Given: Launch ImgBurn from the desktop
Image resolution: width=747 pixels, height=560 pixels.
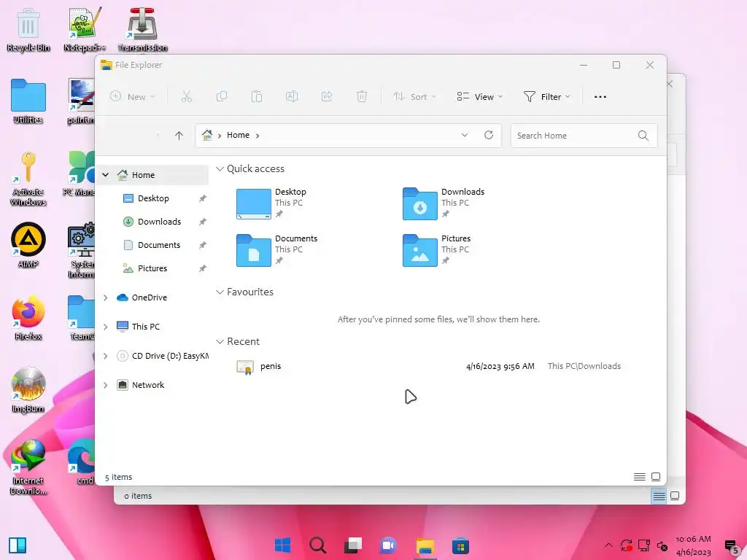Looking at the screenshot, I should (x=28, y=390).
